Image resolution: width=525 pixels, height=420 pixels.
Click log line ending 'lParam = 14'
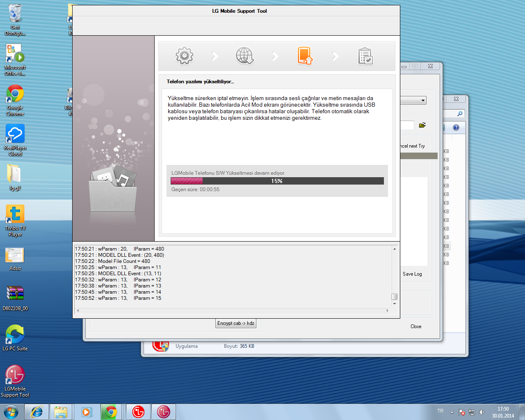(118, 292)
